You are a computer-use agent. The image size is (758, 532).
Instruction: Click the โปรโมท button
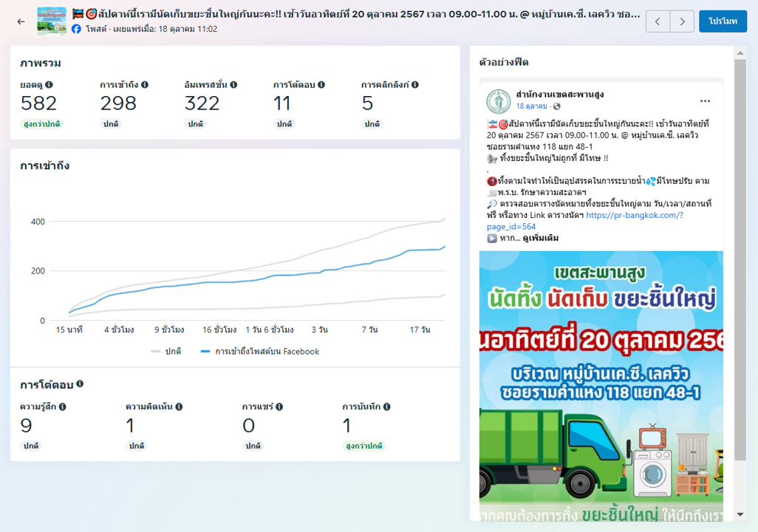tap(723, 21)
